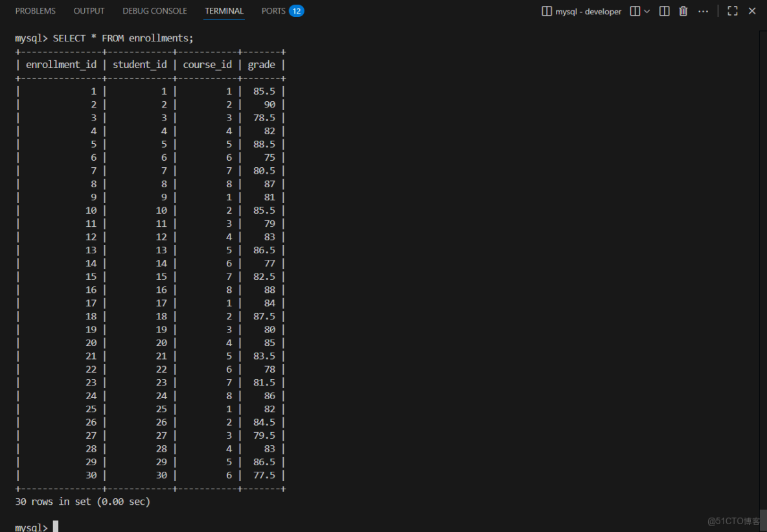Click the split terminal icon next to trash
Screen dimensions: 767x532
pyautogui.click(x=664, y=11)
